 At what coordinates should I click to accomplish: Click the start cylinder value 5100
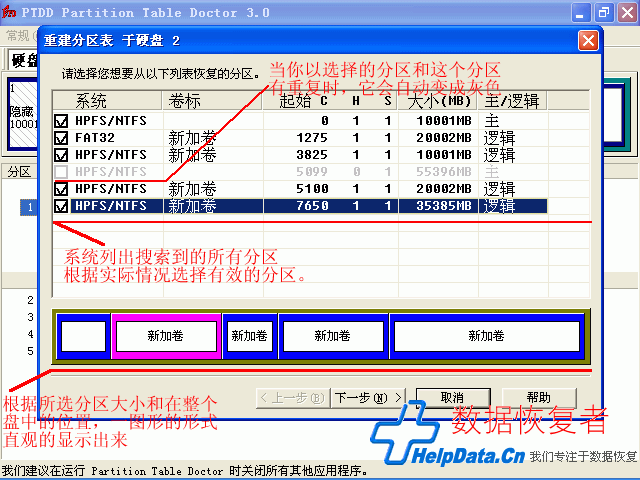coord(312,189)
